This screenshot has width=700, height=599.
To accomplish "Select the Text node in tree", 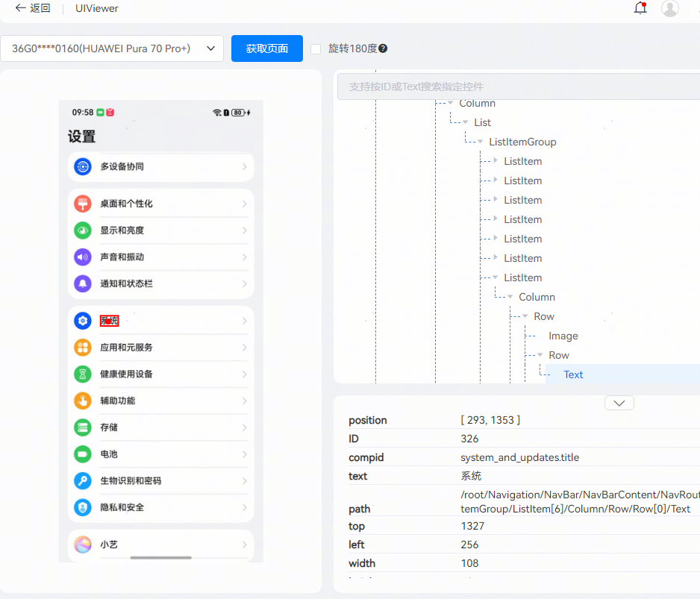I will tap(573, 375).
